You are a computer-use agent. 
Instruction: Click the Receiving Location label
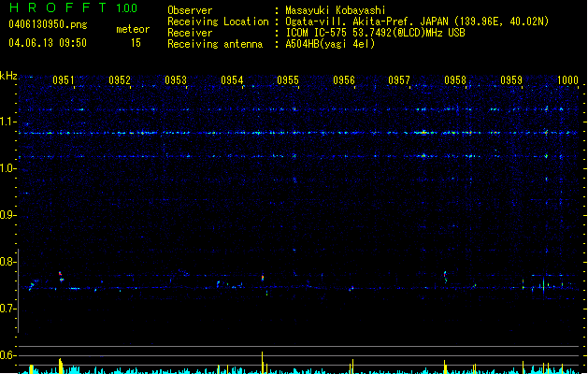pos(218,22)
